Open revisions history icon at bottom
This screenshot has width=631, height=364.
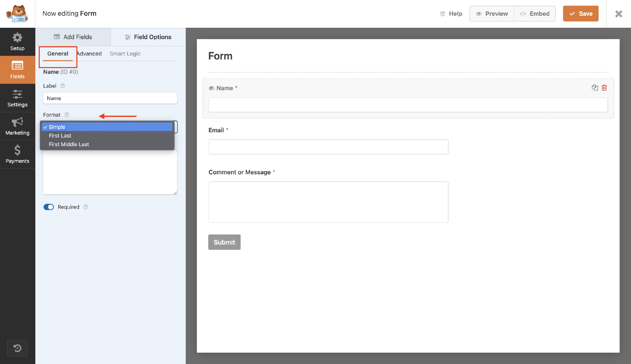click(x=17, y=348)
